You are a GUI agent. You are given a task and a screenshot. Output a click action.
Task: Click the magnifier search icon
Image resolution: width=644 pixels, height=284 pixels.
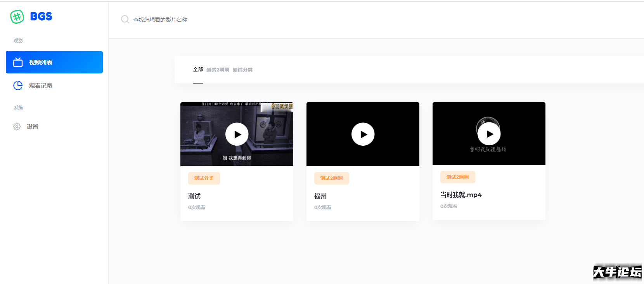point(125,19)
